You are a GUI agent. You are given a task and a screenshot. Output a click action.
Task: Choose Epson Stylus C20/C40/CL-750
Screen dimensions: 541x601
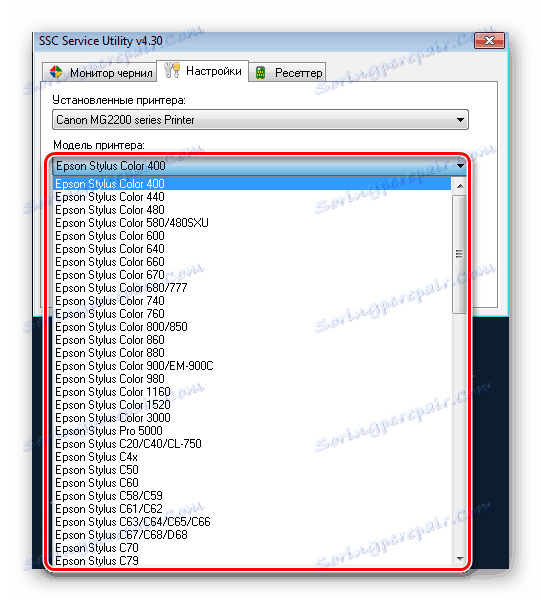pos(252,444)
